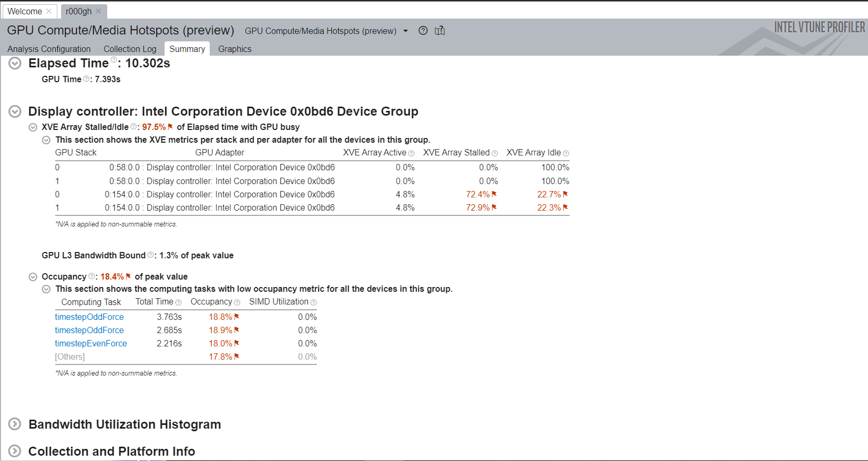The width and height of the screenshot is (868, 461).
Task: Open the analysis type dropdown arrow
Action: [406, 31]
